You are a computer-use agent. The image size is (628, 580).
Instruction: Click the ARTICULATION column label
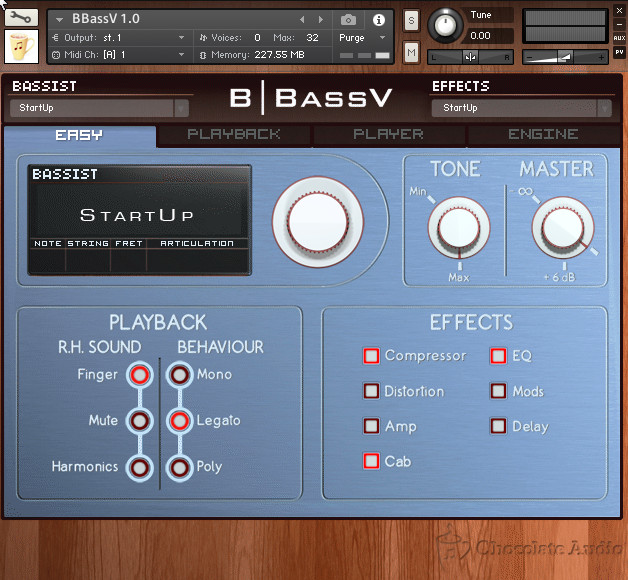click(197, 244)
